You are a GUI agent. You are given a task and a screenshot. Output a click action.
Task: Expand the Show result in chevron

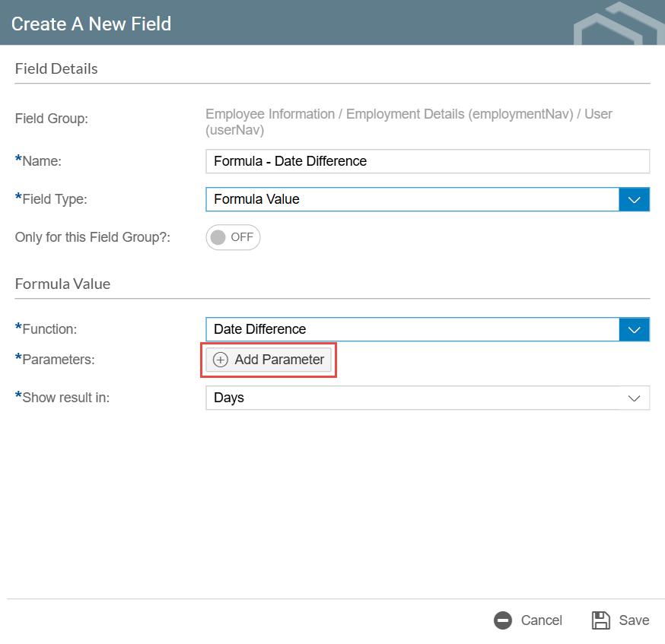(x=634, y=398)
